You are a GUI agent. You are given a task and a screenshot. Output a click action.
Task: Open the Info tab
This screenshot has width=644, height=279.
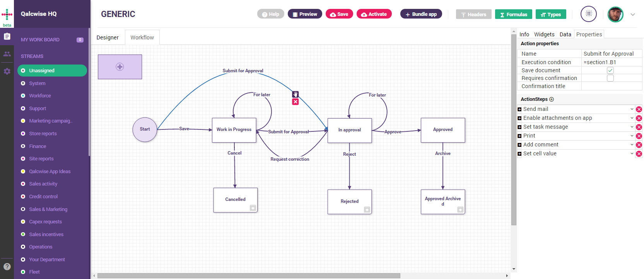pyautogui.click(x=524, y=34)
